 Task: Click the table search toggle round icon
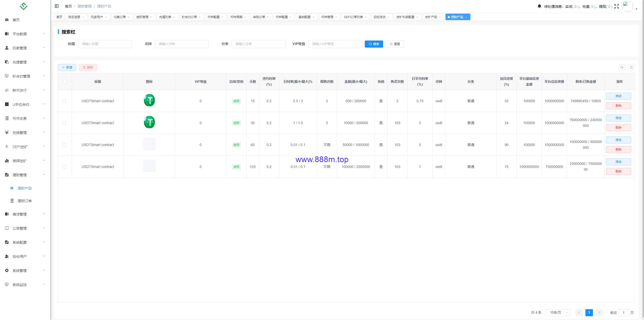622,67
